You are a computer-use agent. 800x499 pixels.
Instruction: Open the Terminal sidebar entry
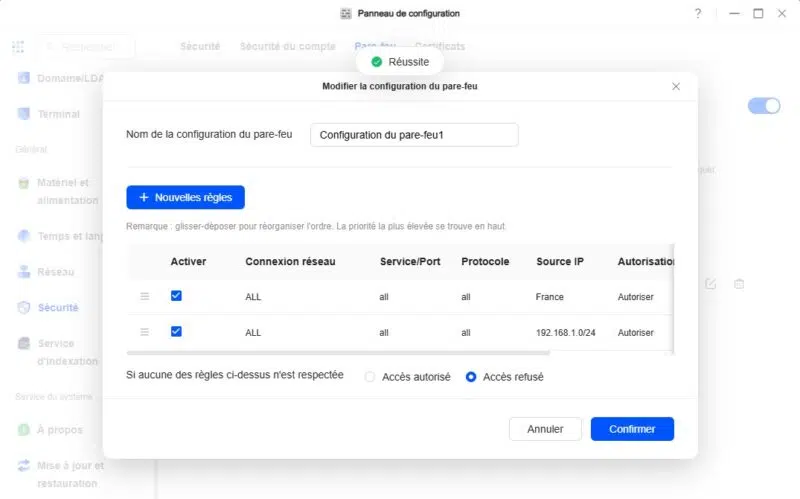point(58,114)
